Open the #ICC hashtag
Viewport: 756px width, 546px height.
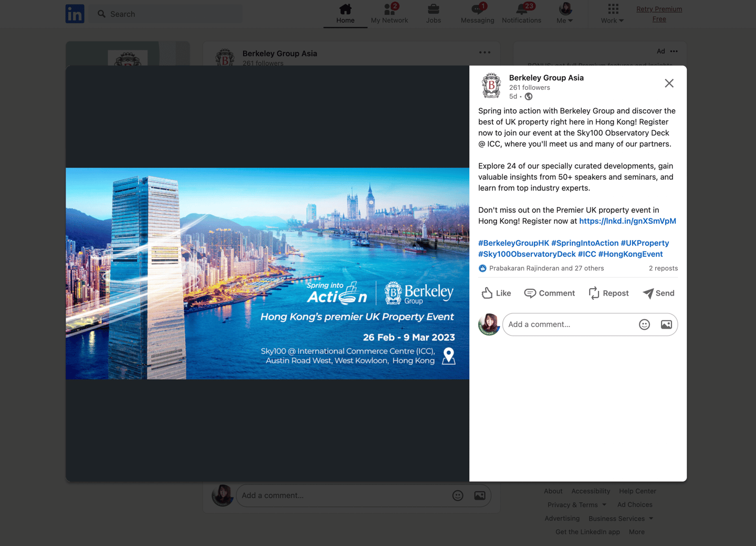pos(587,254)
